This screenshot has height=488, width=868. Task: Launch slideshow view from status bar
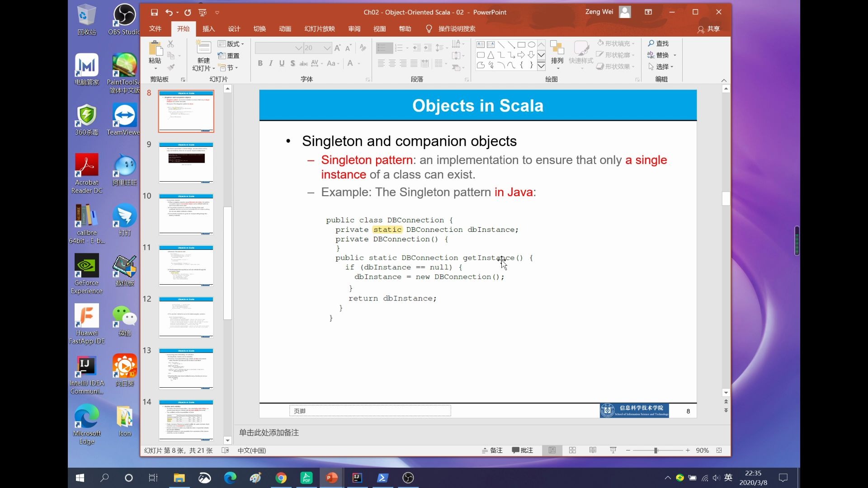click(x=613, y=450)
